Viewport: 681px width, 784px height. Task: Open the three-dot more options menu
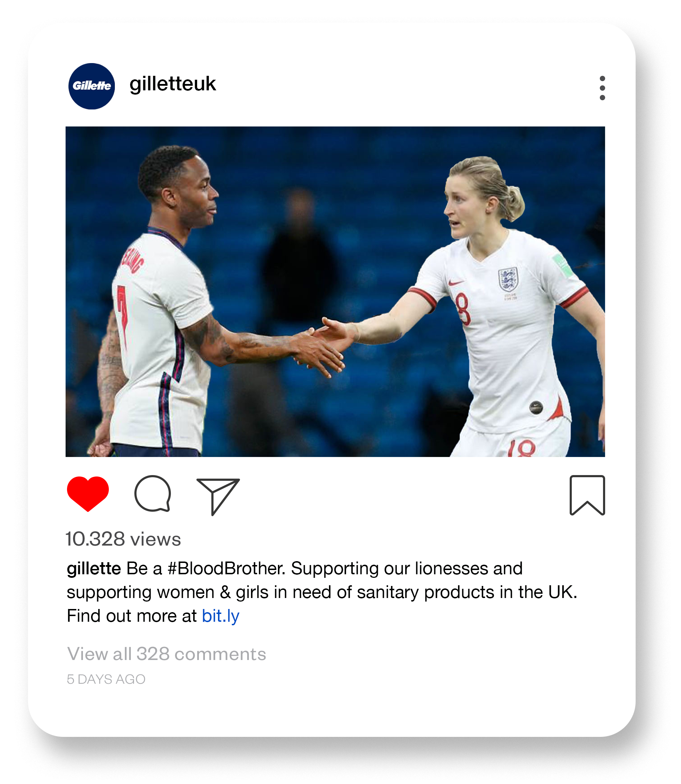click(x=602, y=88)
